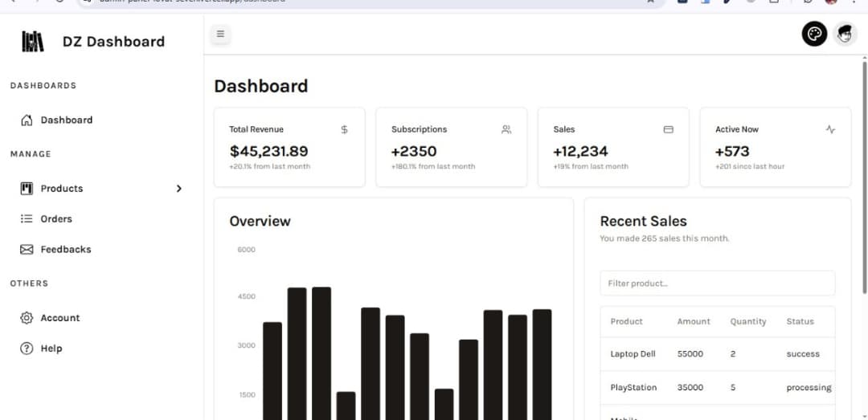The height and width of the screenshot is (420, 868).
Task: Open the user avatar menu
Action: [x=845, y=35]
